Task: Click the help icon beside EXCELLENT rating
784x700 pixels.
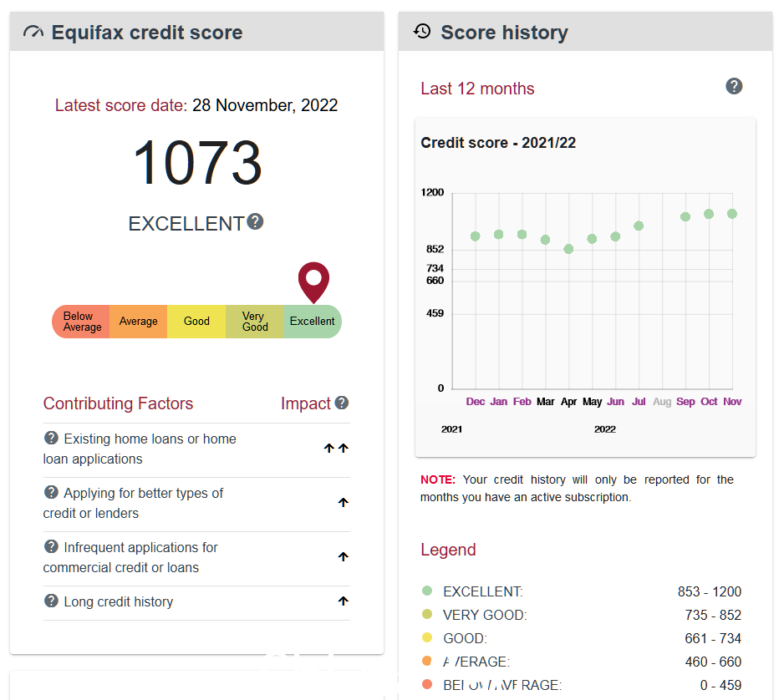Action: pos(255,221)
